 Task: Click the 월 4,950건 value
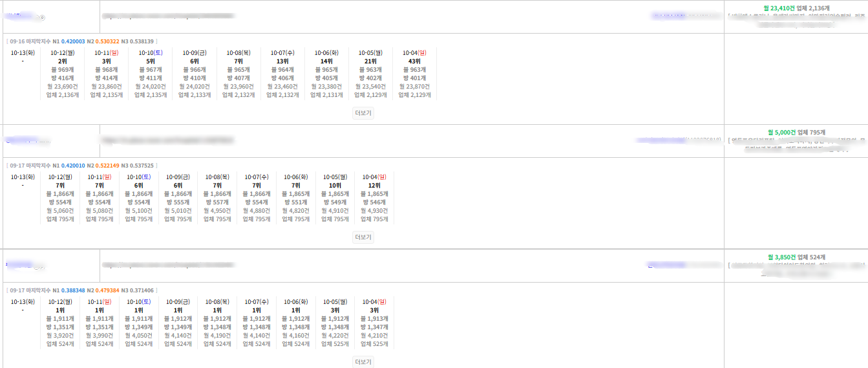217,211
